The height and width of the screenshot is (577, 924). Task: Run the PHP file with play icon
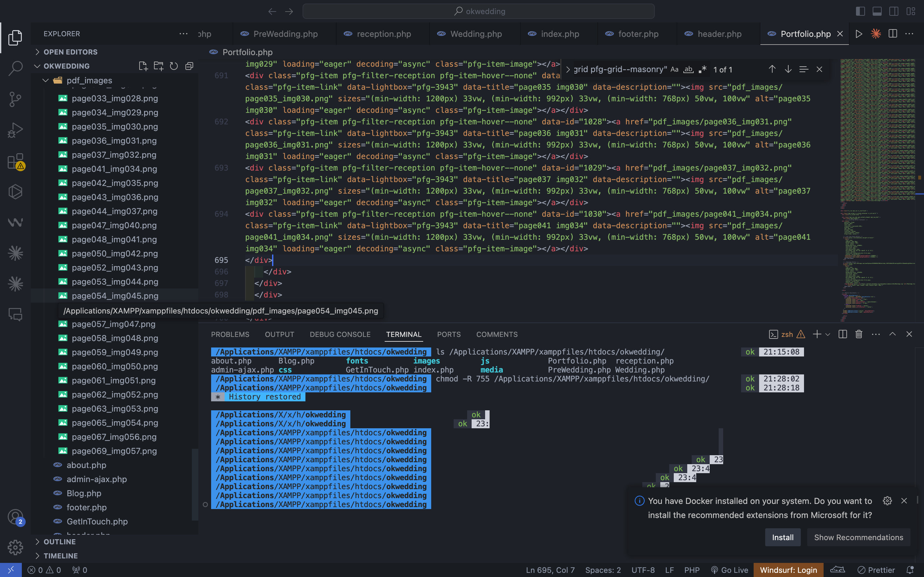pyautogui.click(x=859, y=34)
